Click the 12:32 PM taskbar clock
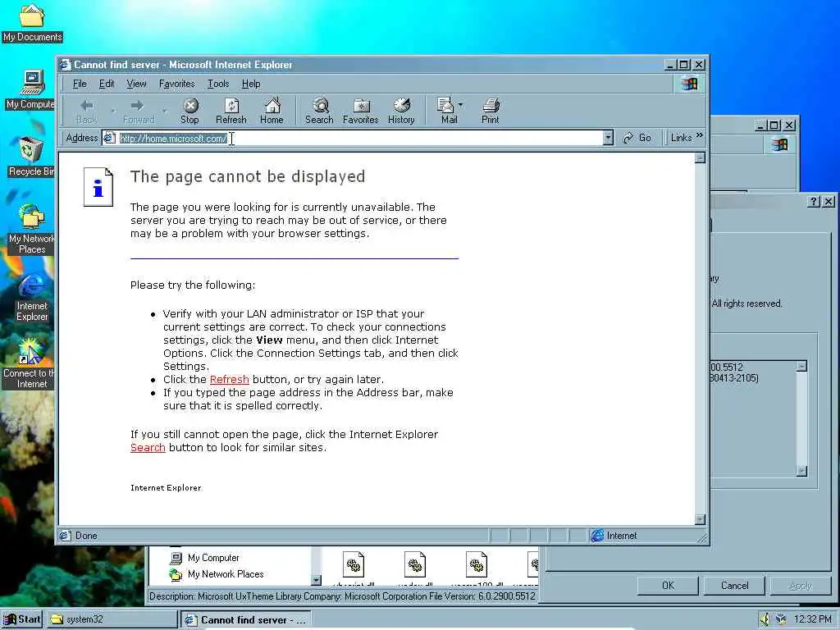 [x=813, y=619]
